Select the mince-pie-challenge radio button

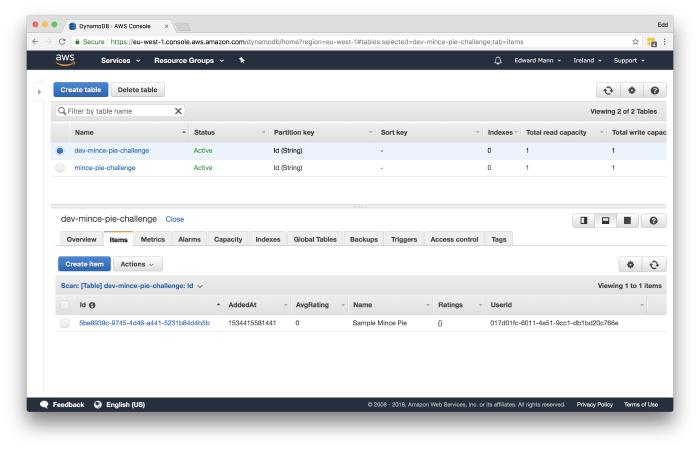[60, 168]
